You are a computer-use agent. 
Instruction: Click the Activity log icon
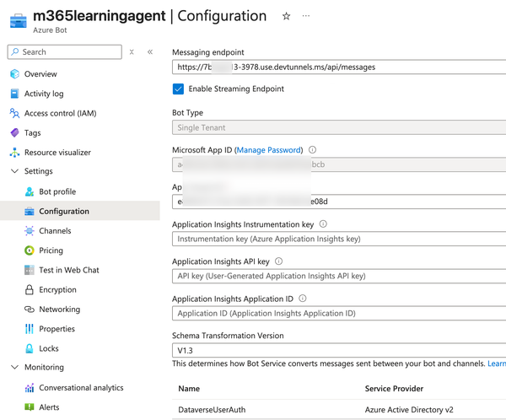pyautogui.click(x=14, y=94)
